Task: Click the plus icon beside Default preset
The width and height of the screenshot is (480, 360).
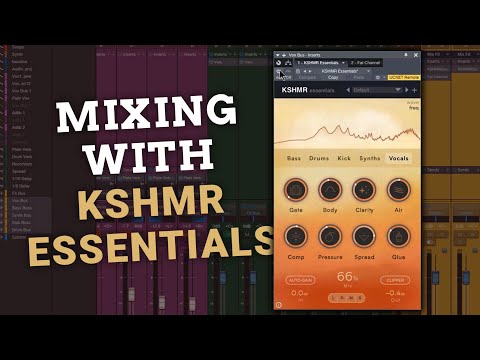Action: [414, 90]
